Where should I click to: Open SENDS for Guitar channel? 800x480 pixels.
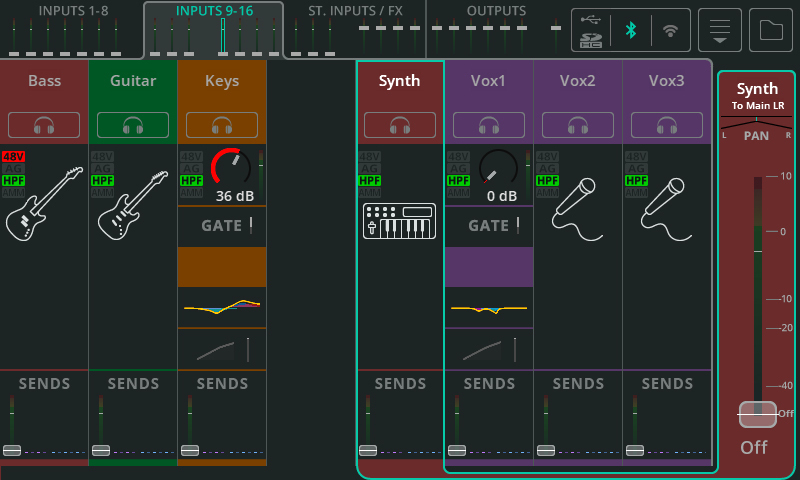click(133, 384)
